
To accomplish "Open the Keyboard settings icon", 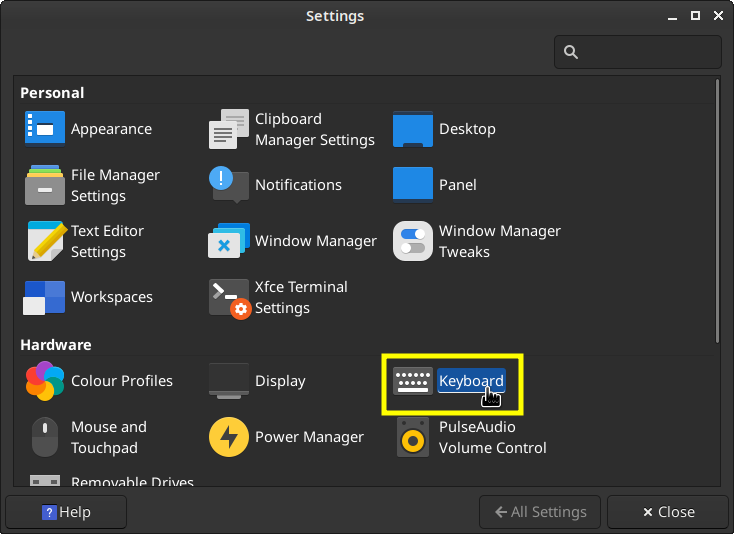I will [x=413, y=381].
